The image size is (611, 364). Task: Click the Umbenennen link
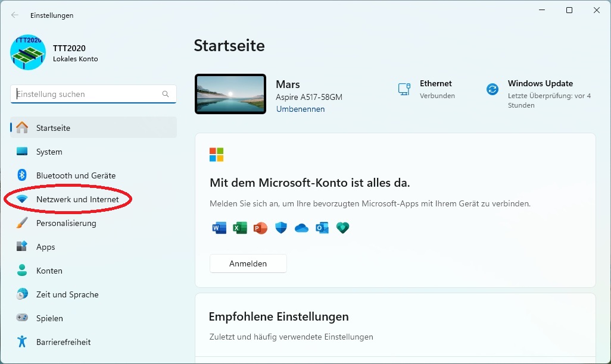[x=300, y=109]
